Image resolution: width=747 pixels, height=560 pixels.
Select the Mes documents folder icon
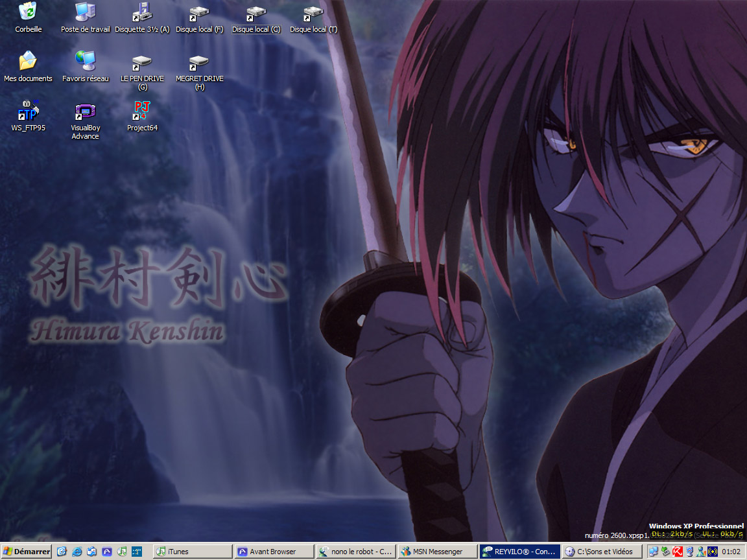28,67
